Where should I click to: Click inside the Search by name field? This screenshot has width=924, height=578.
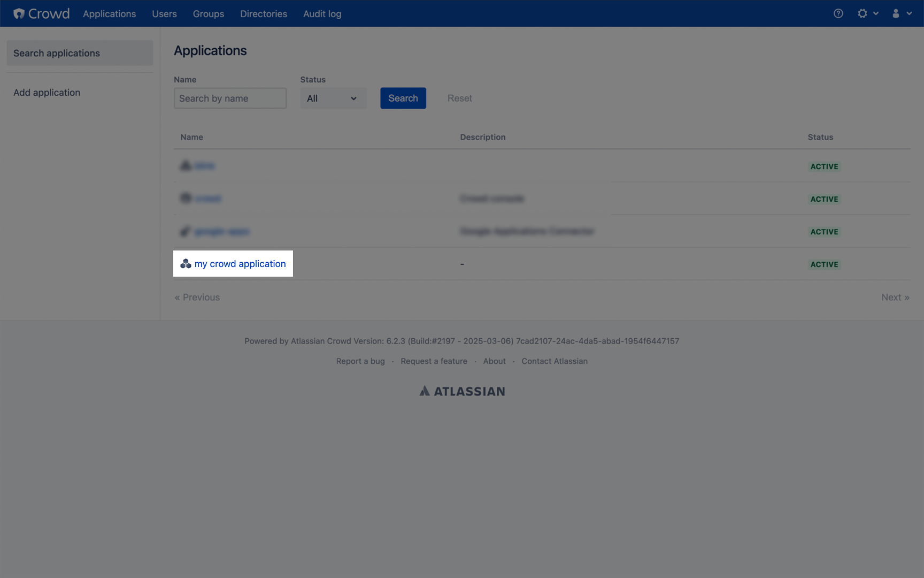pos(229,98)
